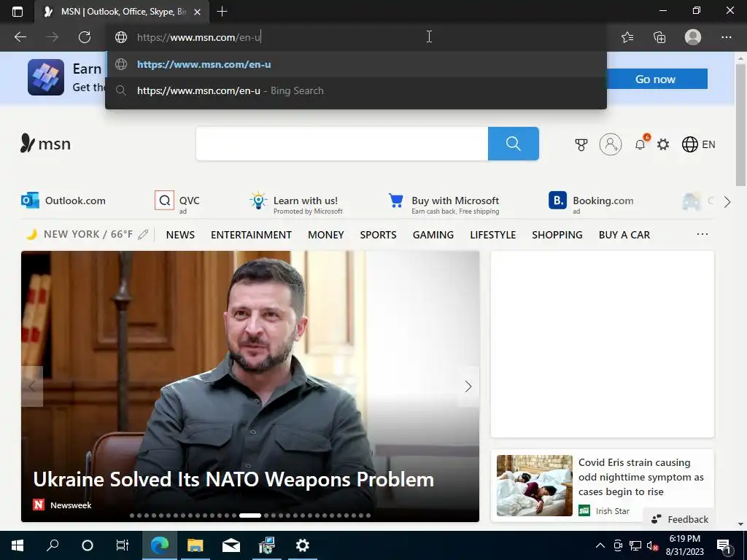
Task: Open the SPORTS section
Action: click(x=379, y=235)
